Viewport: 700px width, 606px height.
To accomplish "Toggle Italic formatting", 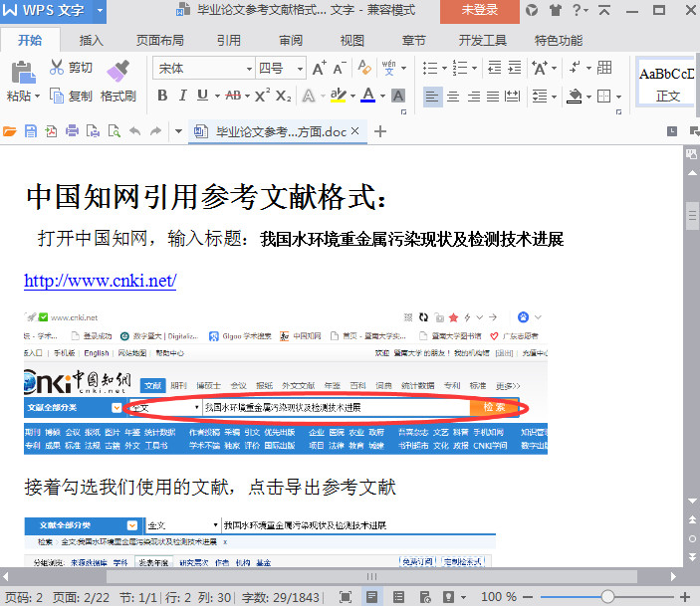I will 182,96.
